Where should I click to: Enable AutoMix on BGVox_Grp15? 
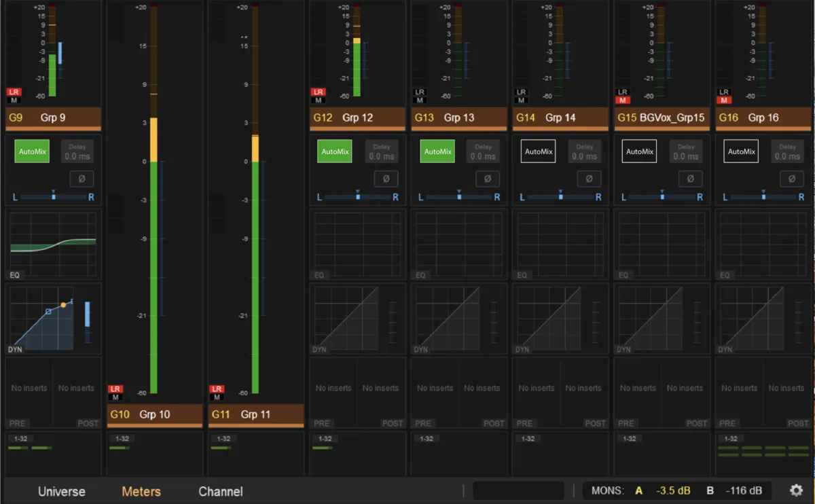640,151
